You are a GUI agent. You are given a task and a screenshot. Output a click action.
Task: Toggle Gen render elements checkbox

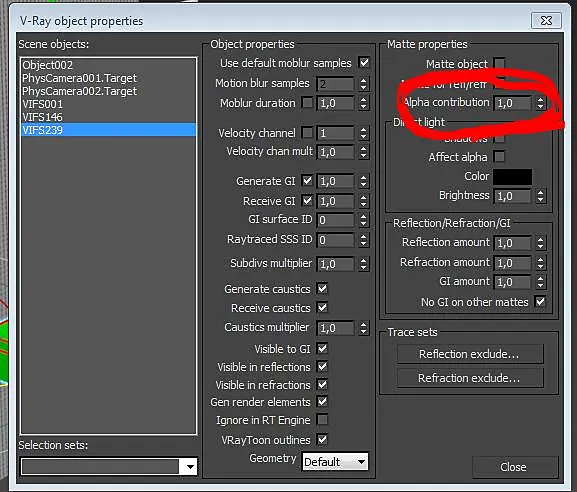(x=322, y=401)
